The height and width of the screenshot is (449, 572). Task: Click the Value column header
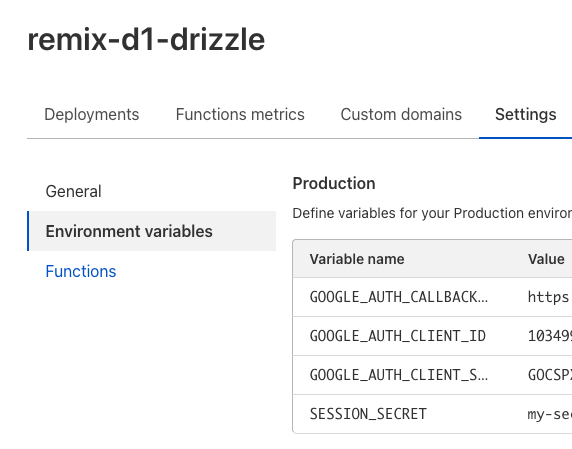(546, 259)
